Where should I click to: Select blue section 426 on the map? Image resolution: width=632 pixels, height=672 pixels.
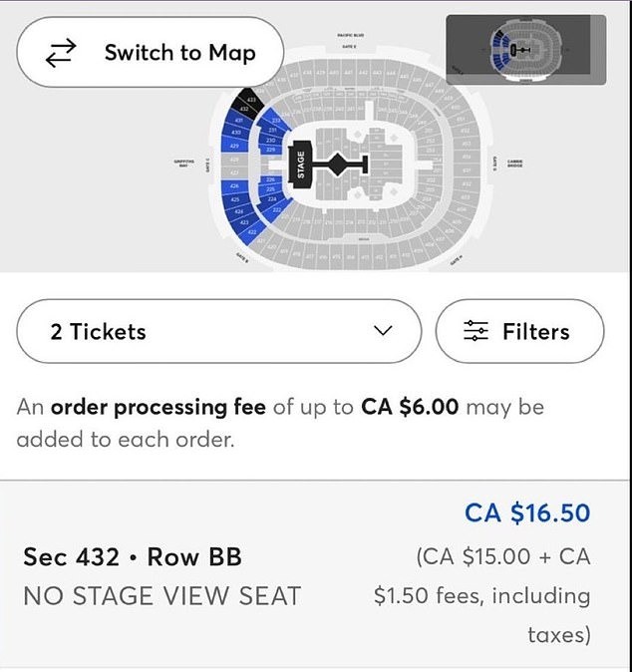[233, 186]
